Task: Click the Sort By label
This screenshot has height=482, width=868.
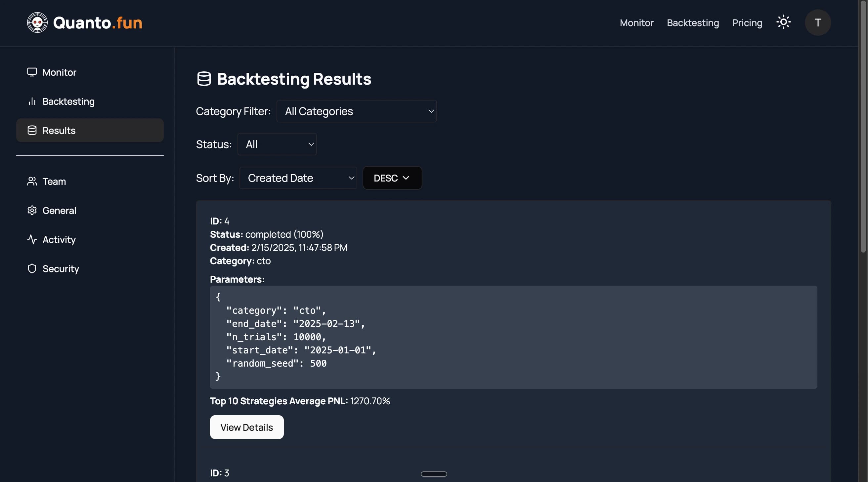Action: pyautogui.click(x=215, y=178)
